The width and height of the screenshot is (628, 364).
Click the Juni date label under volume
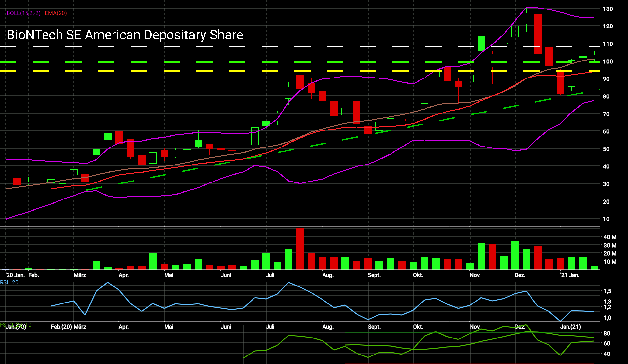(x=226, y=275)
